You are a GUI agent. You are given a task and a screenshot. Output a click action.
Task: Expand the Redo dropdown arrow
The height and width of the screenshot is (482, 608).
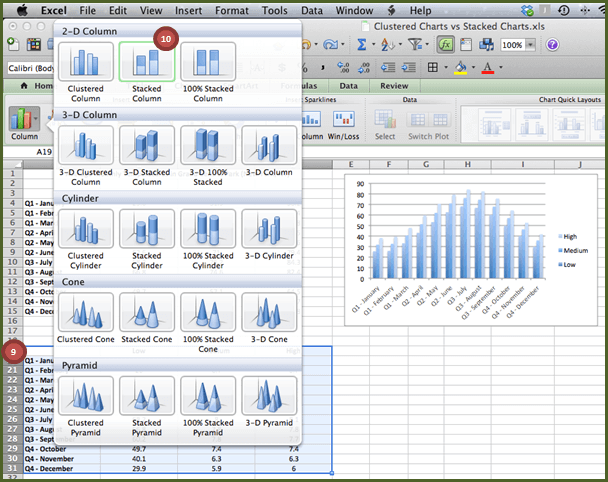point(343,45)
